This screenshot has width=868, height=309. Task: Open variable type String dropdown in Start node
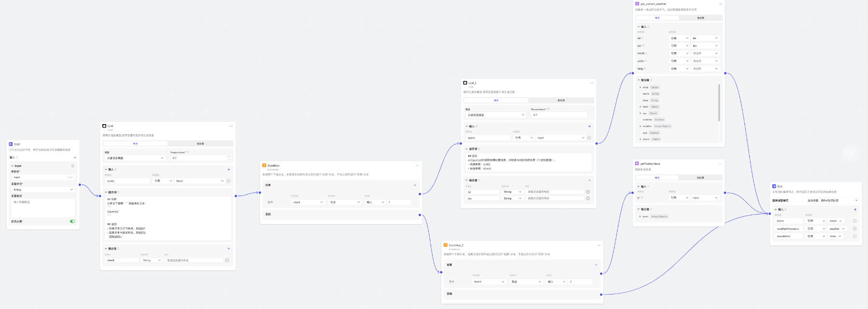[43, 190]
